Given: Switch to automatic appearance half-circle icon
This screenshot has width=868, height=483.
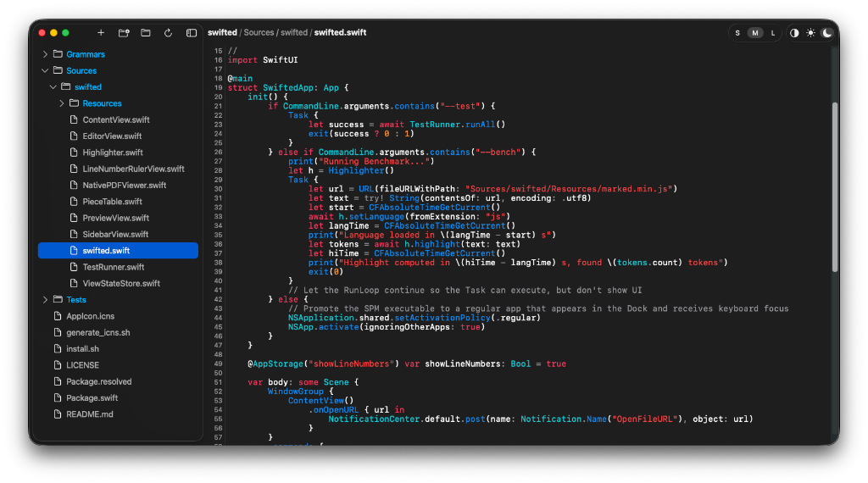Looking at the screenshot, I should pyautogui.click(x=794, y=33).
